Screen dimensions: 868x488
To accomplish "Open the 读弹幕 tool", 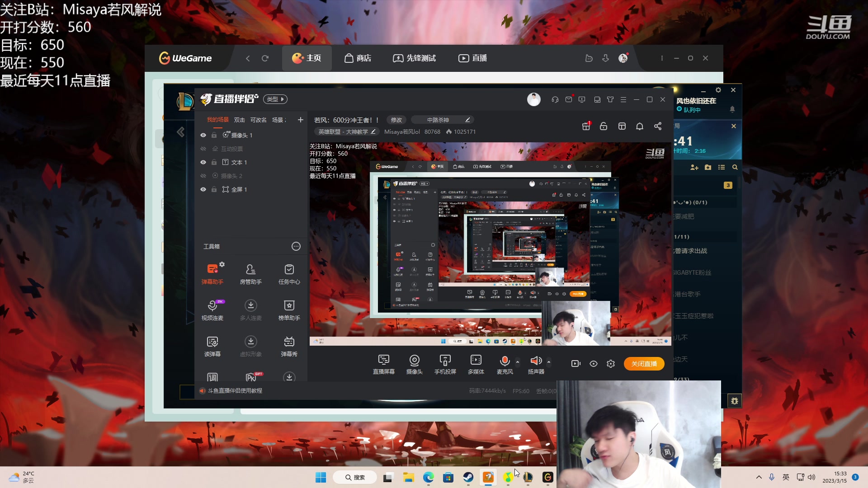I will [212, 346].
